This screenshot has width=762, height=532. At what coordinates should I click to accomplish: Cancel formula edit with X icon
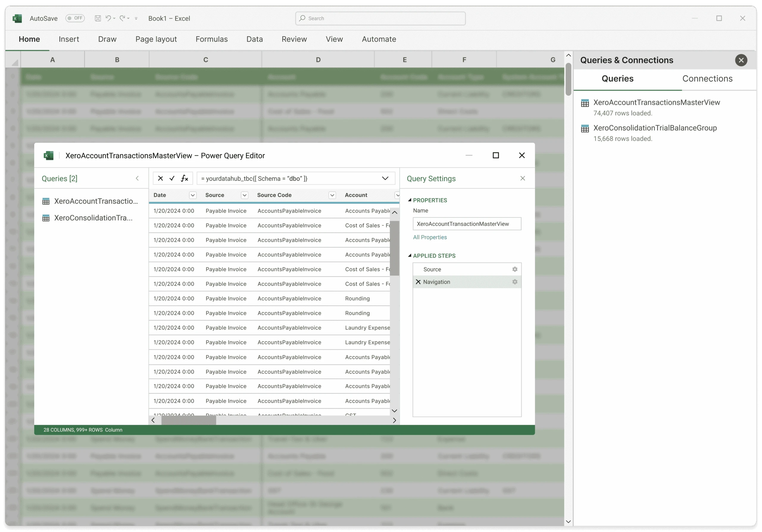click(160, 178)
